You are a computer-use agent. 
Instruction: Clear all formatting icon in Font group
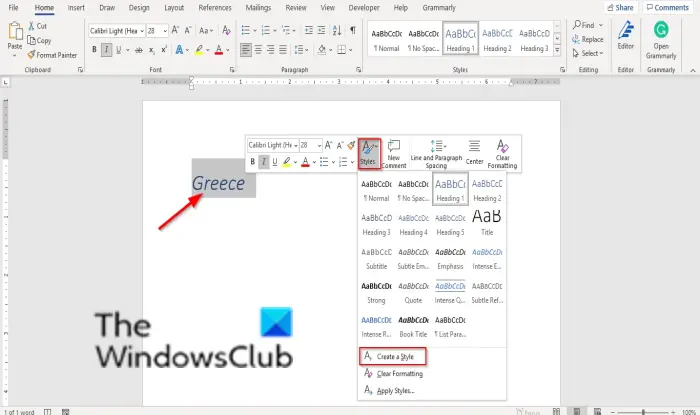(x=226, y=30)
